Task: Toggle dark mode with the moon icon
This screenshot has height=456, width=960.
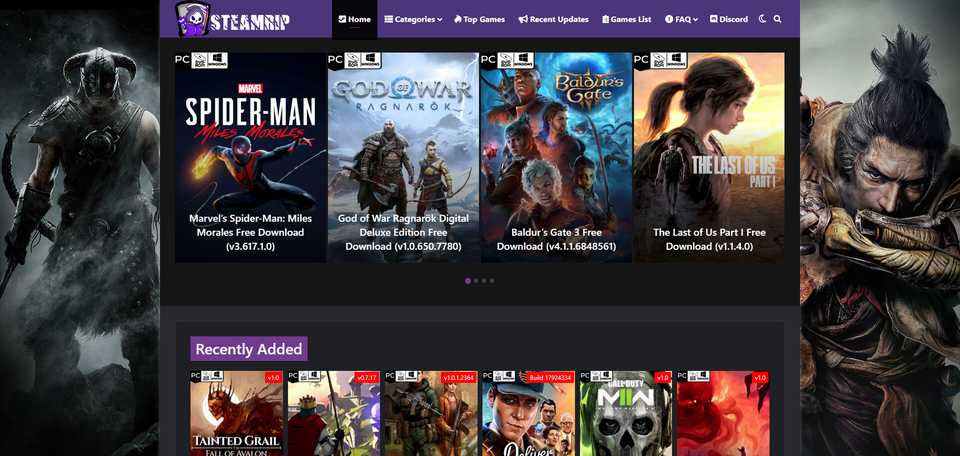Action: tap(762, 19)
